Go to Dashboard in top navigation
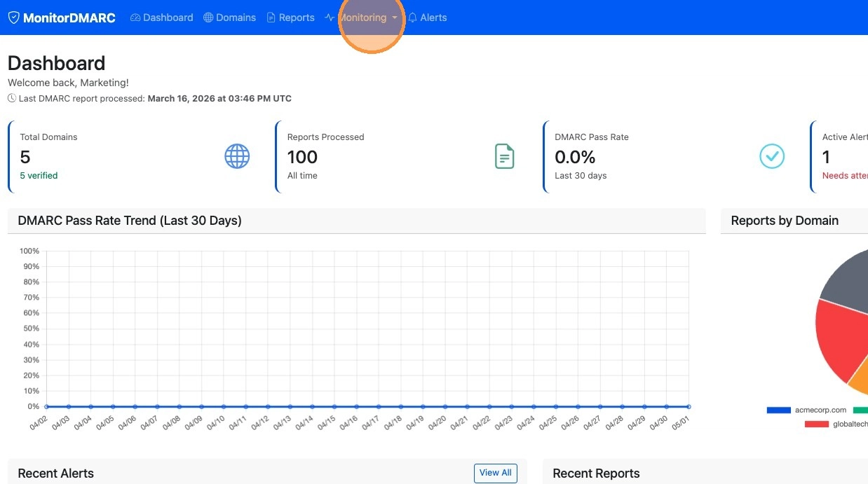The width and height of the screenshot is (868, 484). click(x=162, y=18)
